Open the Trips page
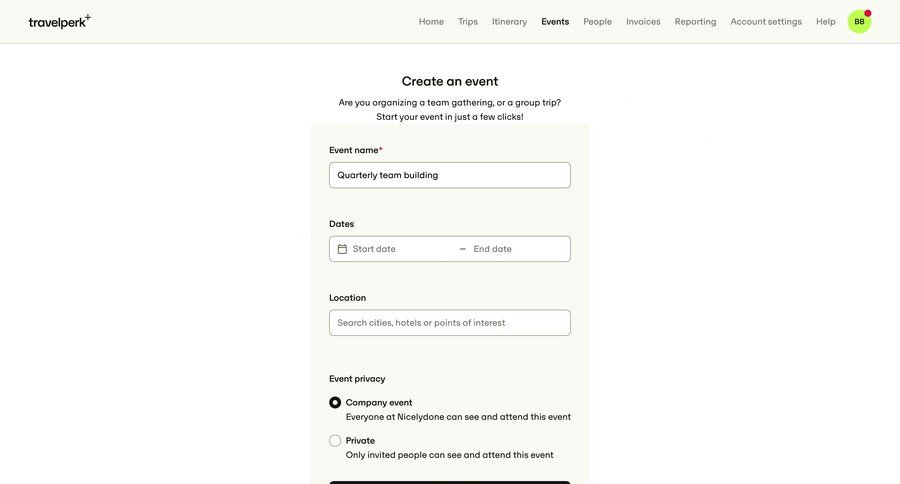This screenshot has width=900, height=484. click(x=468, y=22)
